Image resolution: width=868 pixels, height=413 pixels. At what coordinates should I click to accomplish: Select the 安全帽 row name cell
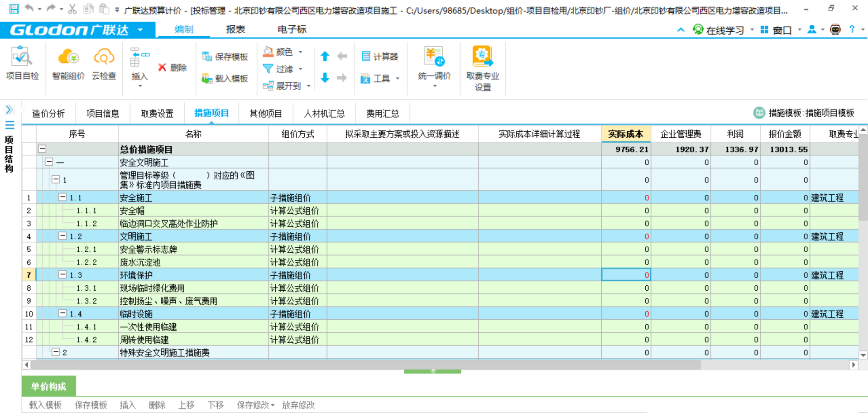(x=193, y=210)
